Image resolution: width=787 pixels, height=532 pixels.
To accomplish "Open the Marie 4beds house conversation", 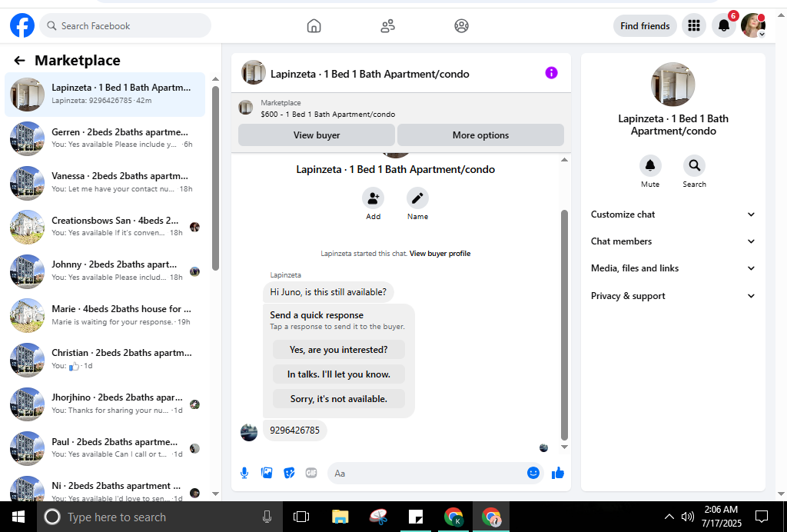I will tap(105, 315).
